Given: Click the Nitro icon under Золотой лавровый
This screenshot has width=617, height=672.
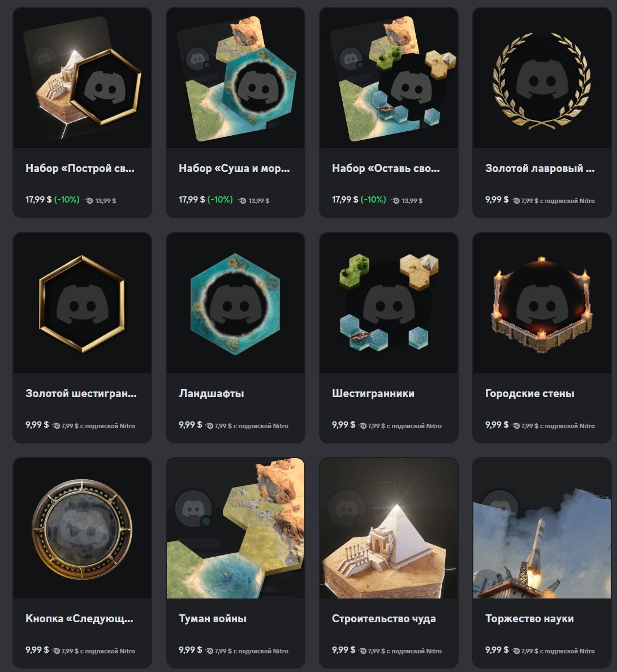Looking at the screenshot, I should 516,201.
